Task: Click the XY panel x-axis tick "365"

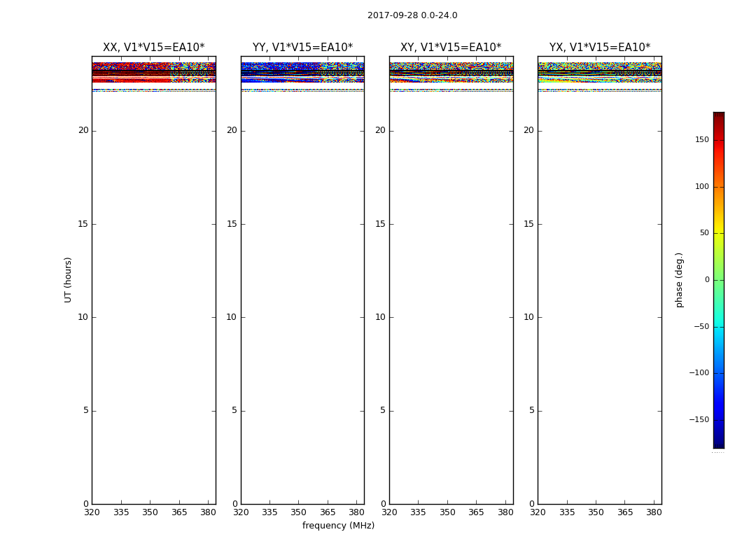Action: (476, 512)
